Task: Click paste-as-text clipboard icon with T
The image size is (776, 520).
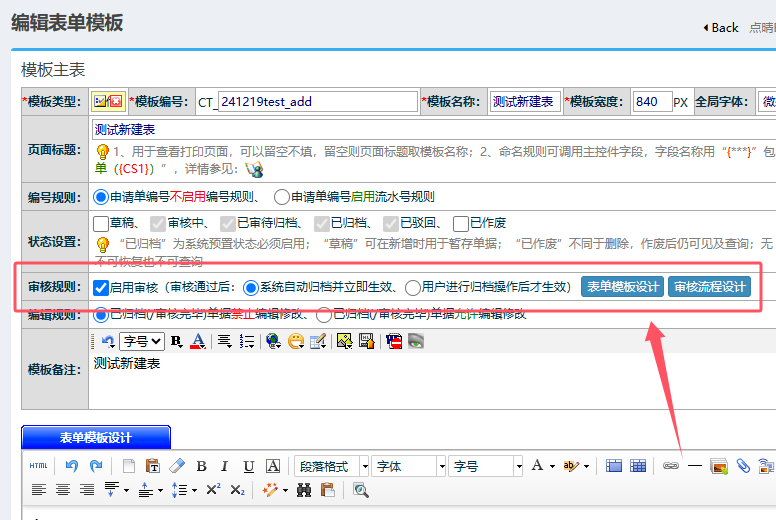Action: pos(153,466)
